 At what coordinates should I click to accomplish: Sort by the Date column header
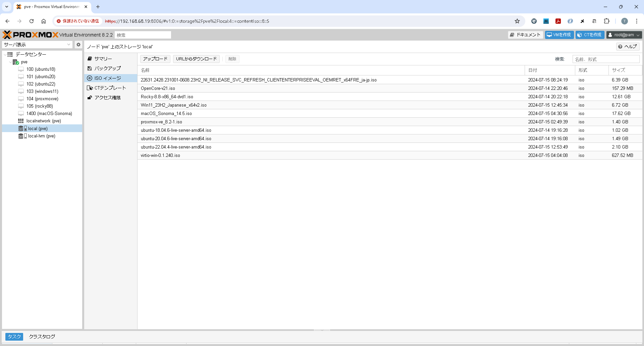coord(550,70)
